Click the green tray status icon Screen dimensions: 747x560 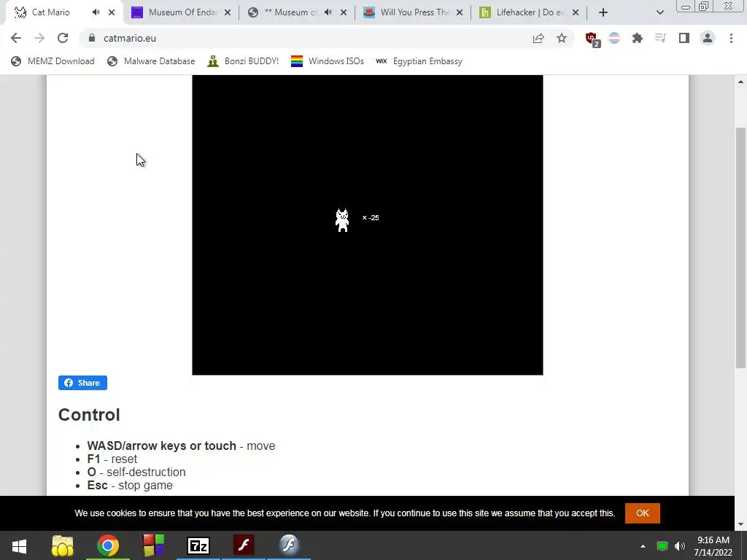(x=662, y=546)
